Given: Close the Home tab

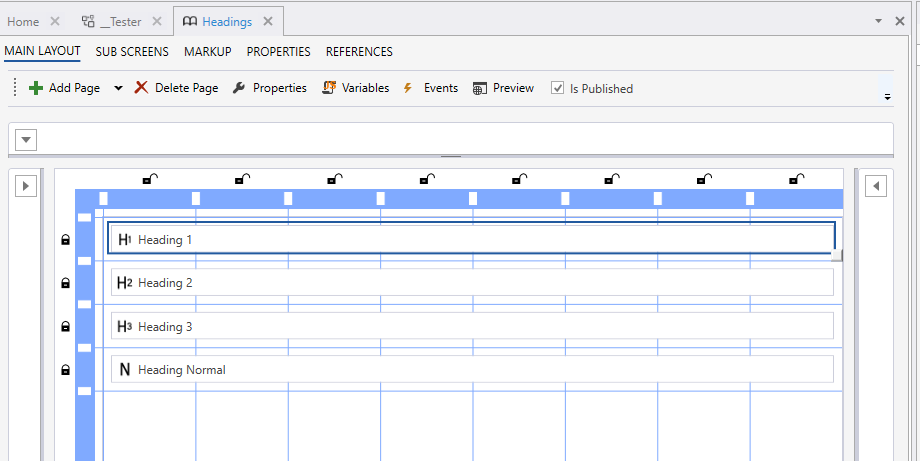Looking at the screenshot, I should coord(55,21).
